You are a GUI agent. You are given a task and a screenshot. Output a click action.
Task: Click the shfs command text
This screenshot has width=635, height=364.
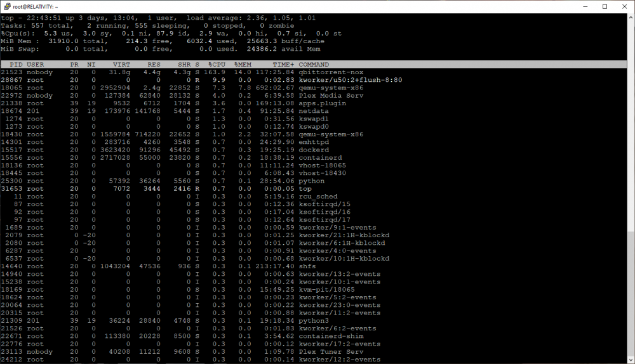click(307, 266)
